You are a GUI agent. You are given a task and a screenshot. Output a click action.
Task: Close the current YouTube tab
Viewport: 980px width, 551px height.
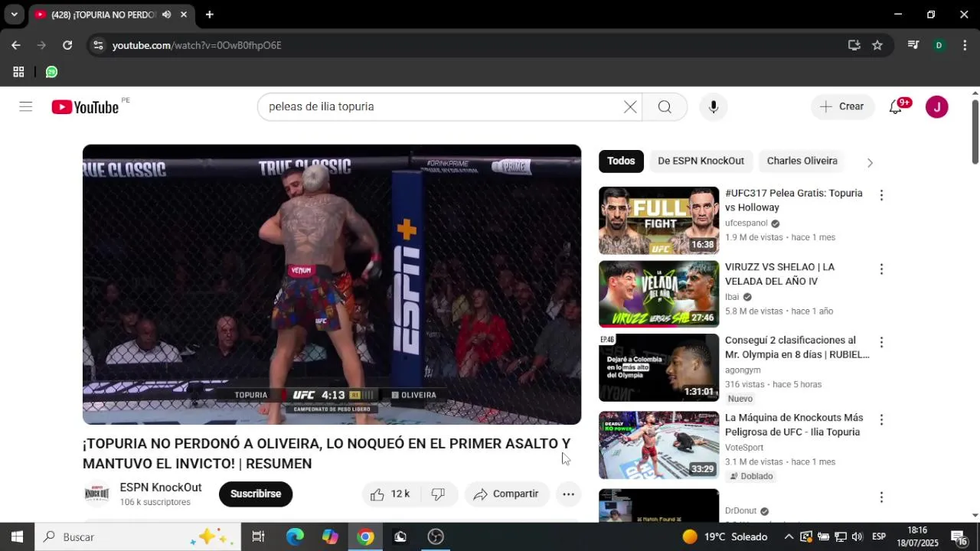(184, 15)
